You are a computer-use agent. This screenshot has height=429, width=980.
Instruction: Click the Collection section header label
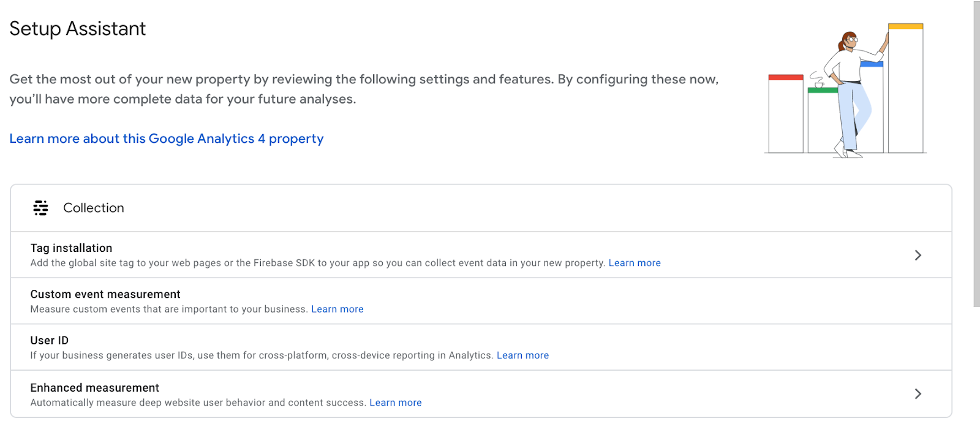click(94, 208)
